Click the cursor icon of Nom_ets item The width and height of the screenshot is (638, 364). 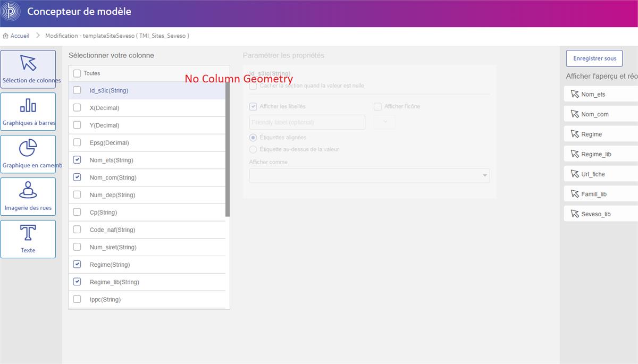coord(574,94)
